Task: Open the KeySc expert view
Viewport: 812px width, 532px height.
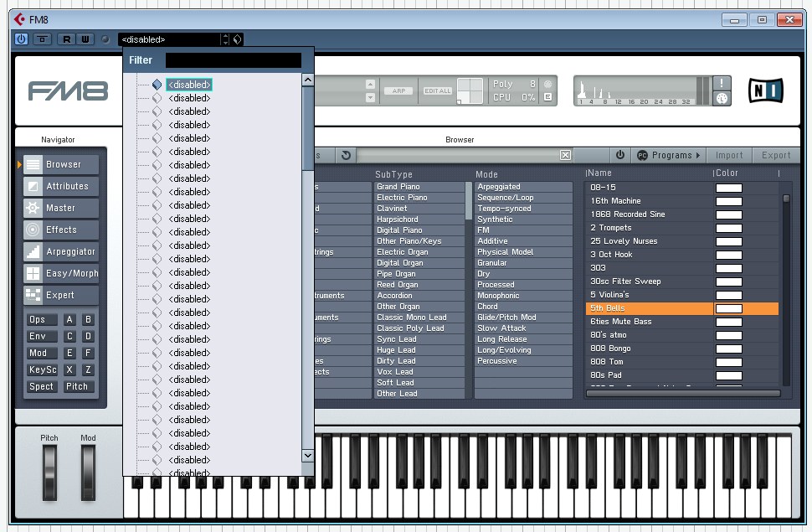Action: pos(41,369)
